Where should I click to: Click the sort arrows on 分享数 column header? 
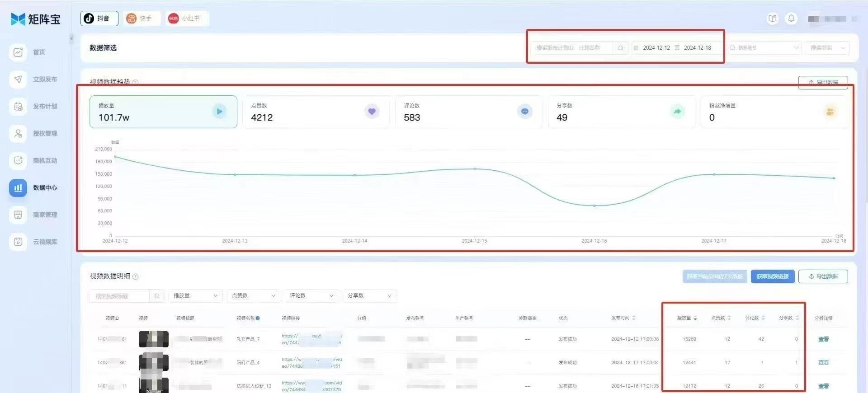[x=797, y=318]
